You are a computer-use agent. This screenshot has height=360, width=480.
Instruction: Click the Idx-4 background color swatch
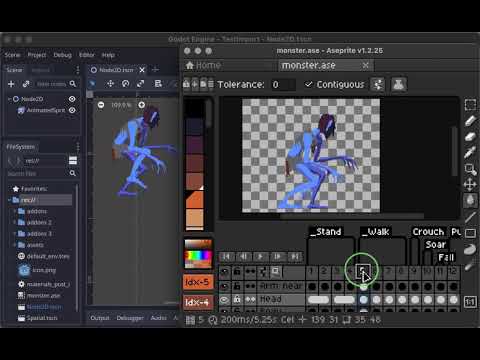198,302
